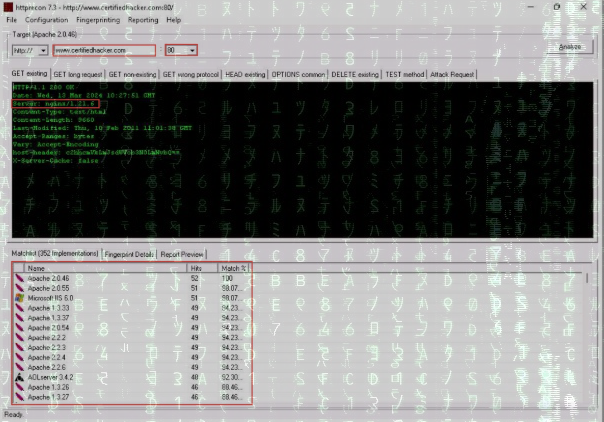This screenshot has height=422, width=604.
Task: Switch to the HEAD existing tab
Action: pyautogui.click(x=246, y=74)
